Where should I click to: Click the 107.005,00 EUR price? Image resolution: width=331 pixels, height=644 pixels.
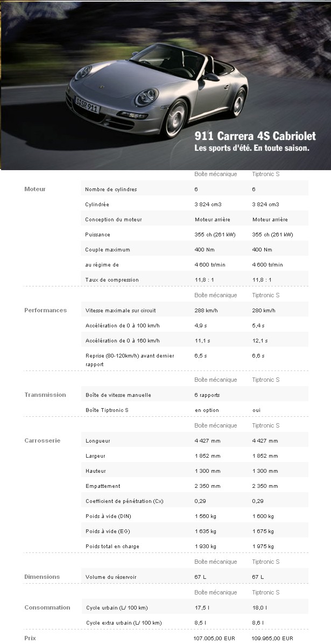coord(214,639)
